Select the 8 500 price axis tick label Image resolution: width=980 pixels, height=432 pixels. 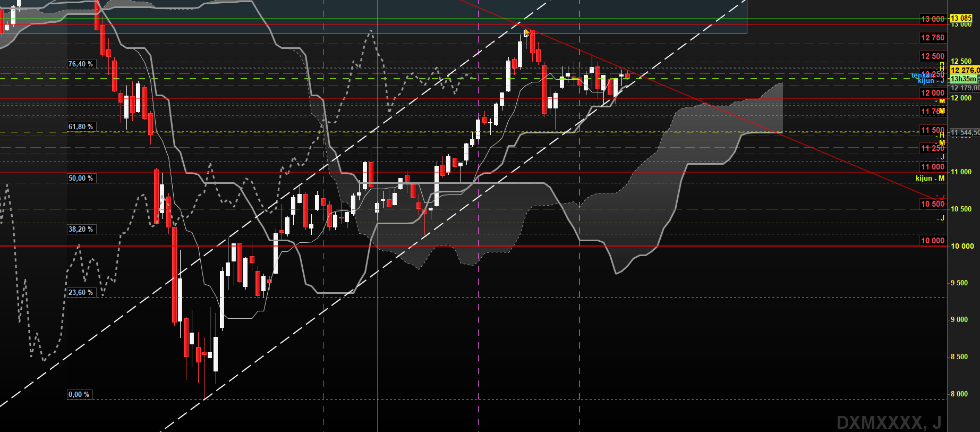coord(959,357)
